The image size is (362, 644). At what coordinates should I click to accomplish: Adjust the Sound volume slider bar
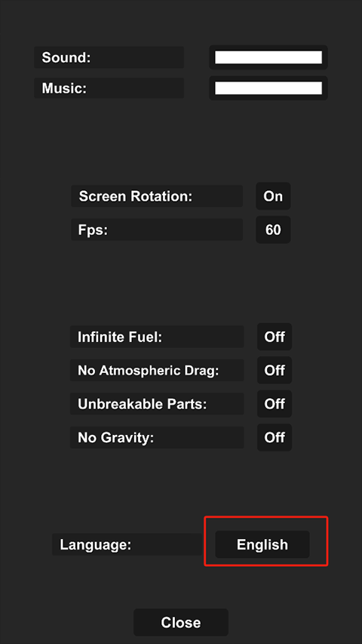(x=268, y=57)
